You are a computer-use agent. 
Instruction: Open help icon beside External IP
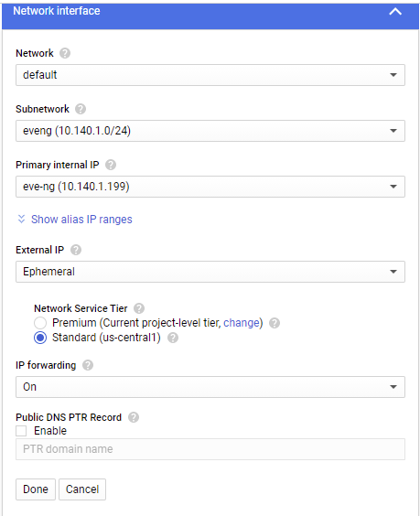click(76, 250)
